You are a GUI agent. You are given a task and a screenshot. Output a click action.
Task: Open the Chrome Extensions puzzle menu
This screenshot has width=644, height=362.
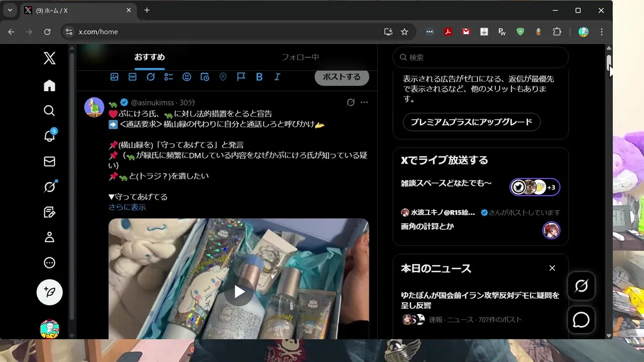557,32
